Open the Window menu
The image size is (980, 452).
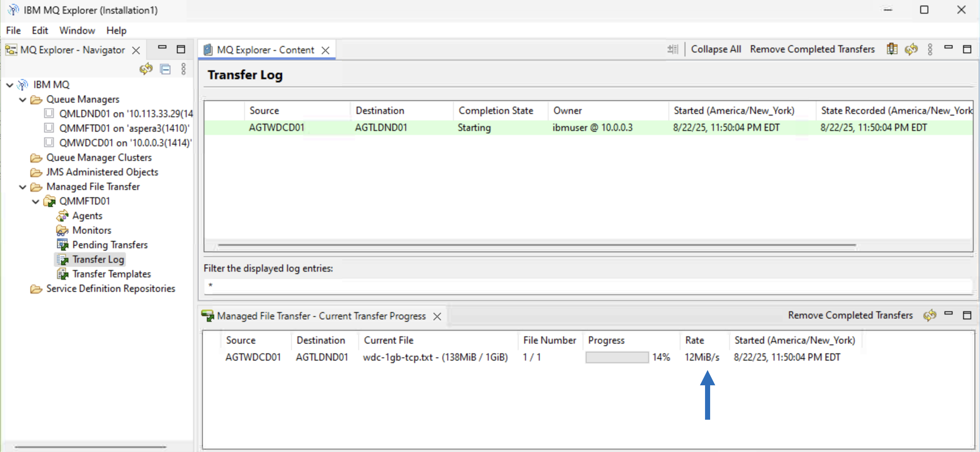click(77, 31)
